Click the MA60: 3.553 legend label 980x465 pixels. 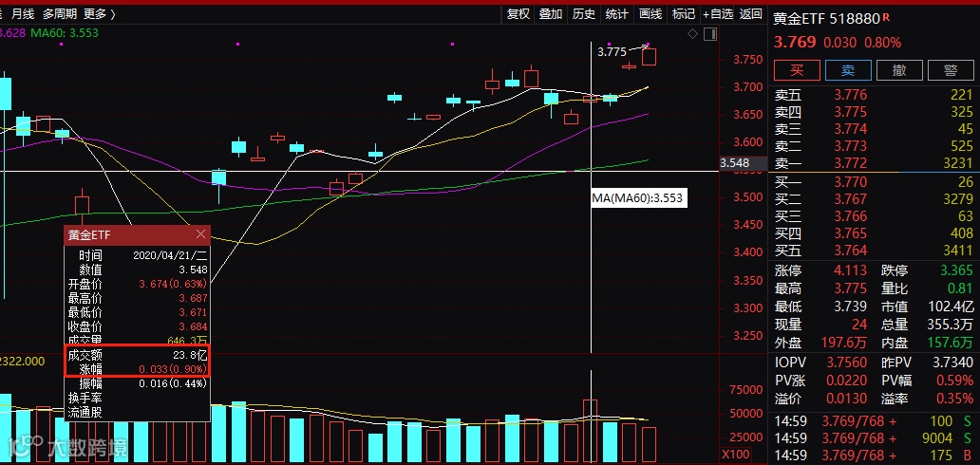tap(65, 32)
